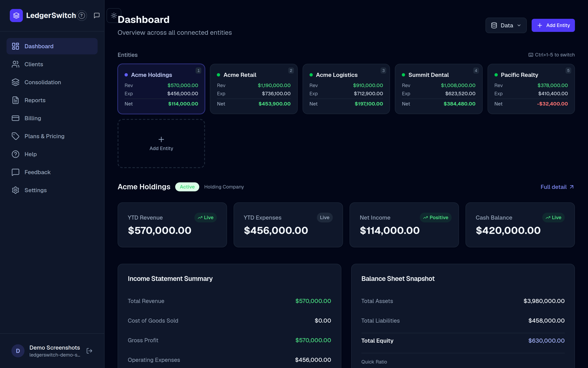588x368 pixels.
Task: Click the Settings gear icon
Action: click(16, 190)
